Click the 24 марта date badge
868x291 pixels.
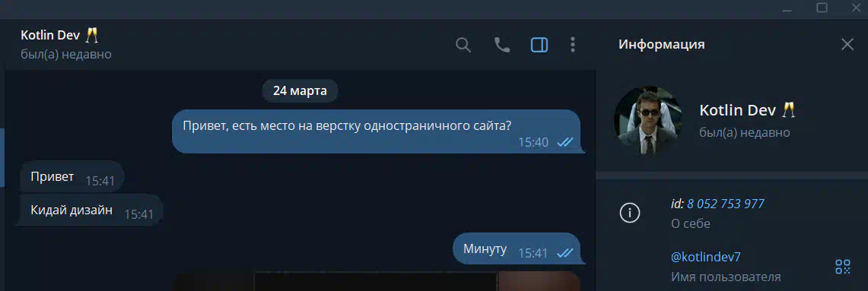(300, 90)
